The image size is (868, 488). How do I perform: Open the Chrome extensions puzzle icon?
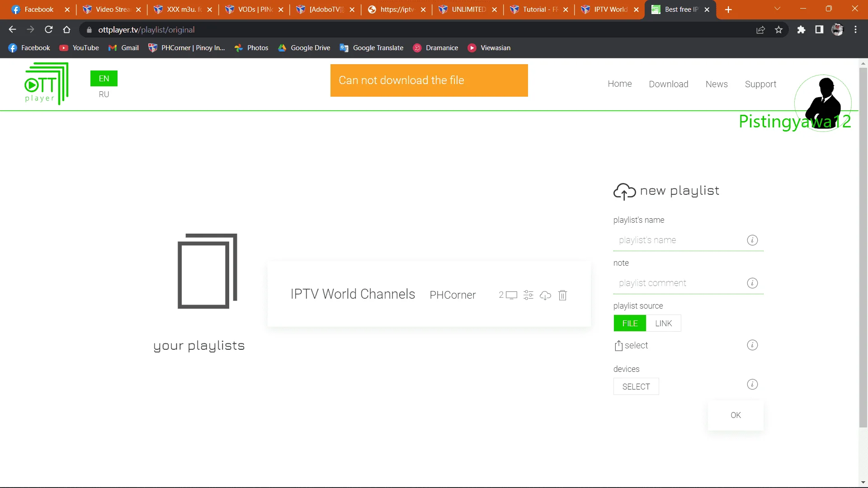click(x=801, y=30)
